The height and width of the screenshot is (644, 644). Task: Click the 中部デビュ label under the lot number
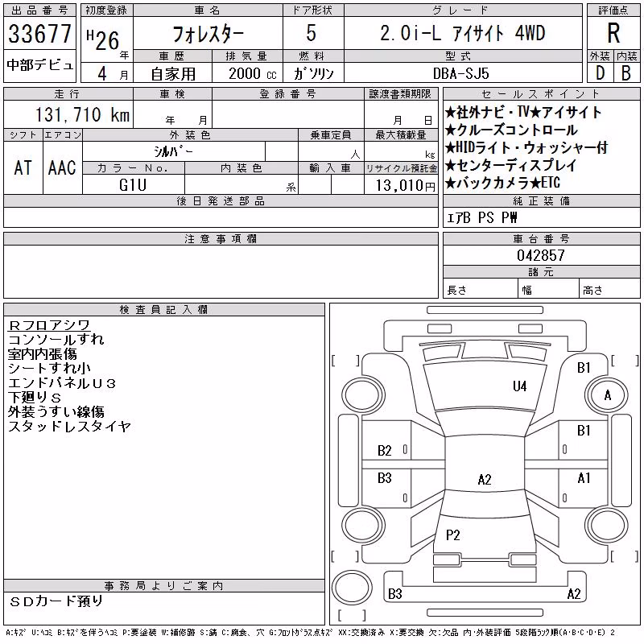pos(39,65)
